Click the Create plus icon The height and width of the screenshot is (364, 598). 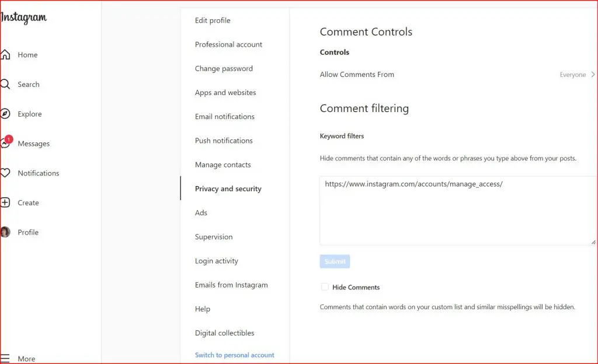(5, 203)
